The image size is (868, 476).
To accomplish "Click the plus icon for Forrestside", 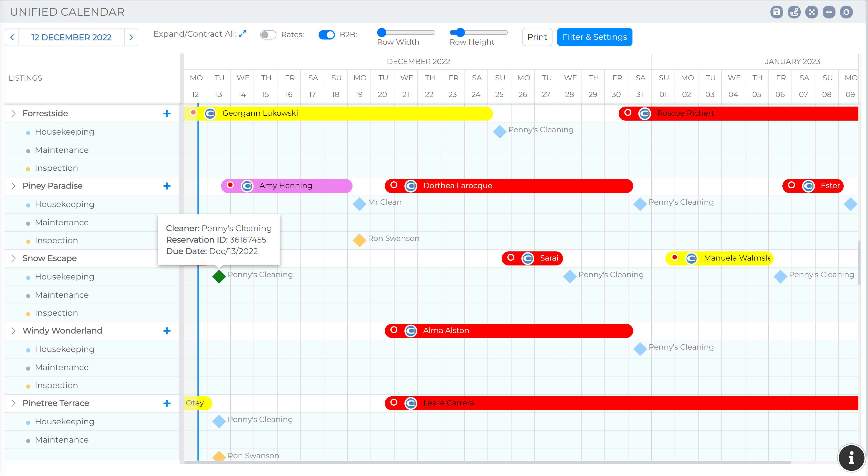I will [x=167, y=114].
